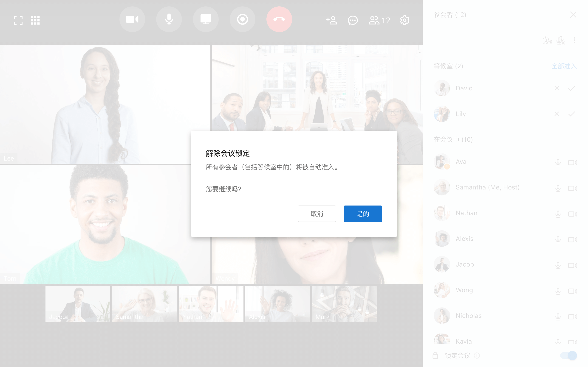Viewport: 588px width, 367px height.
Task: Admit David with the checkmark icon
Action: [x=571, y=88]
